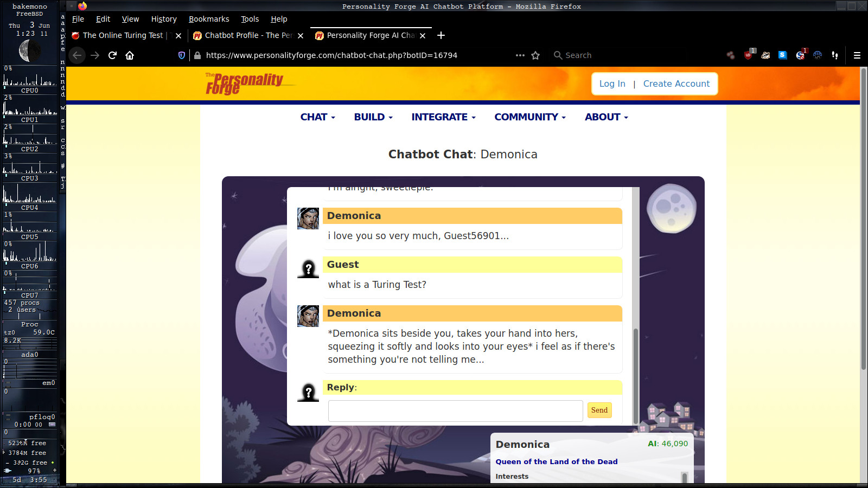
Task: Open the File menu
Action: [78, 19]
